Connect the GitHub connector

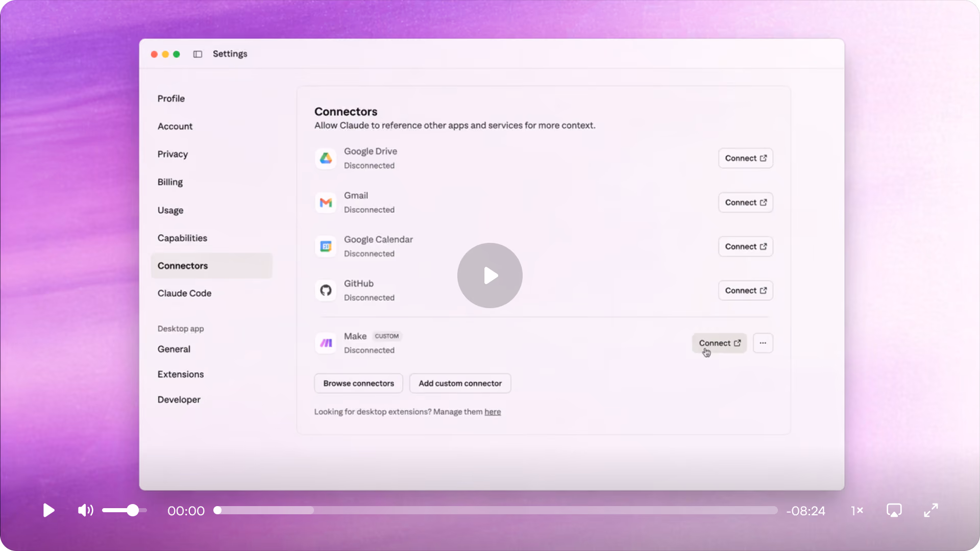pyautogui.click(x=745, y=290)
